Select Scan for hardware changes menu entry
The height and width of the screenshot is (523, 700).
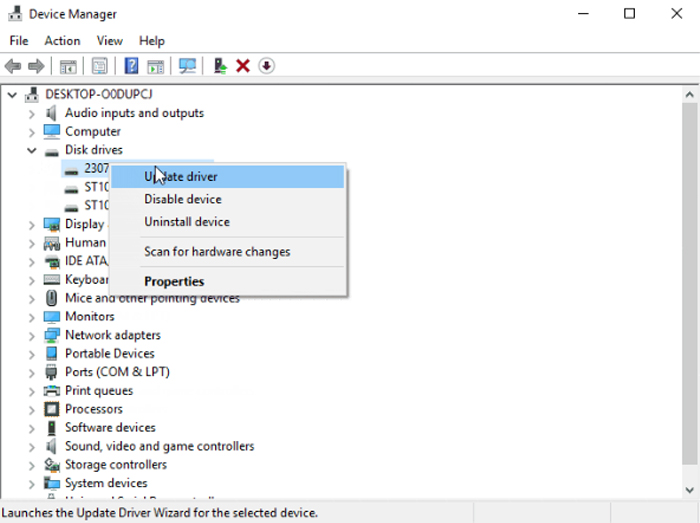pos(228,252)
